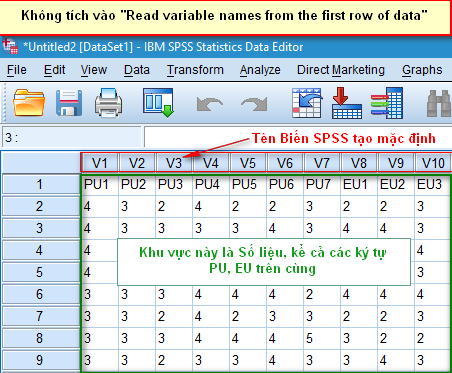This screenshot has height=373, width=452.
Task: Click the Print icon in toolbar
Action: click(108, 103)
